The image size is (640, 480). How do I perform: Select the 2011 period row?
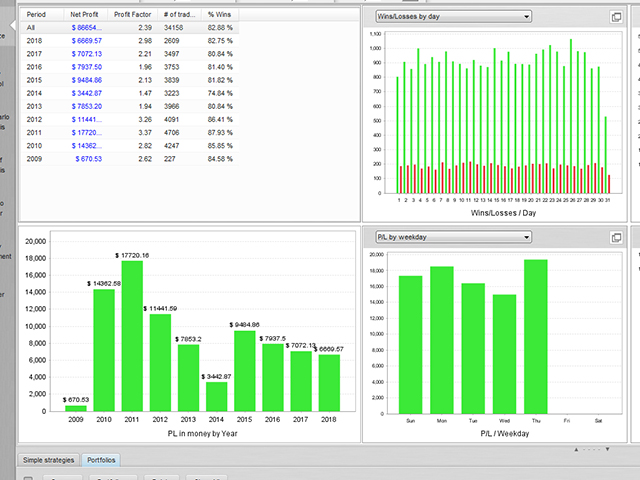pyautogui.click(x=130, y=133)
